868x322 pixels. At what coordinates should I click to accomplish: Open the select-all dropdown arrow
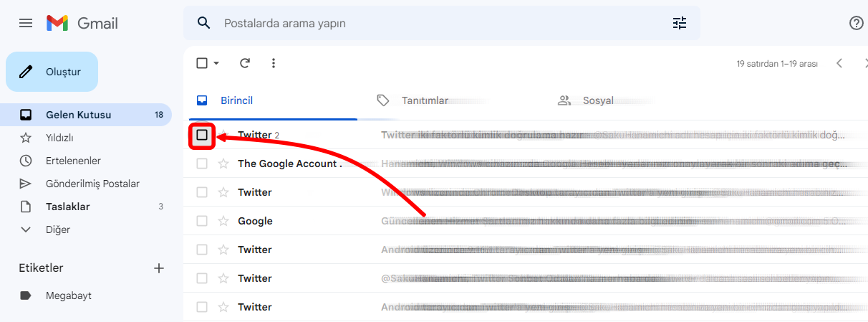tap(216, 63)
